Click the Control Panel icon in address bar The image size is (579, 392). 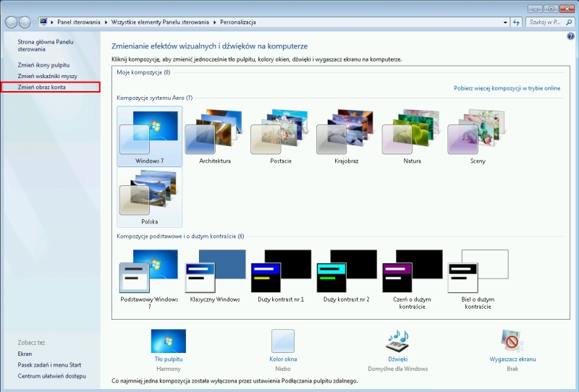[43, 22]
